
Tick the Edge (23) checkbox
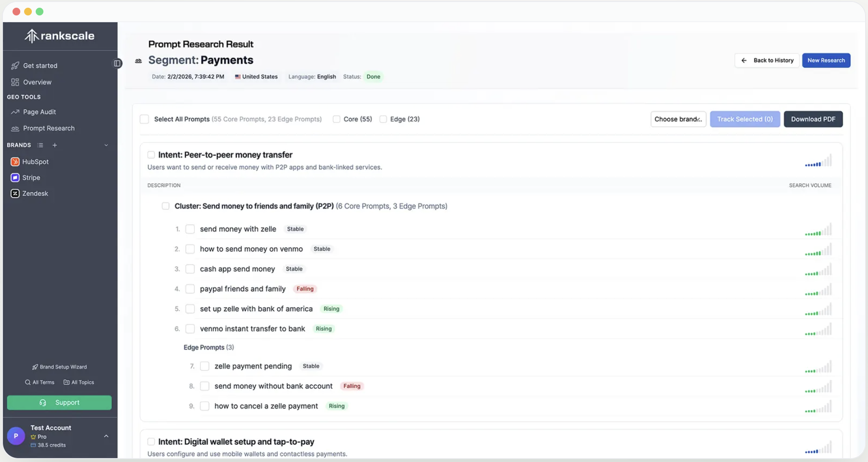(x=383, y=119)
